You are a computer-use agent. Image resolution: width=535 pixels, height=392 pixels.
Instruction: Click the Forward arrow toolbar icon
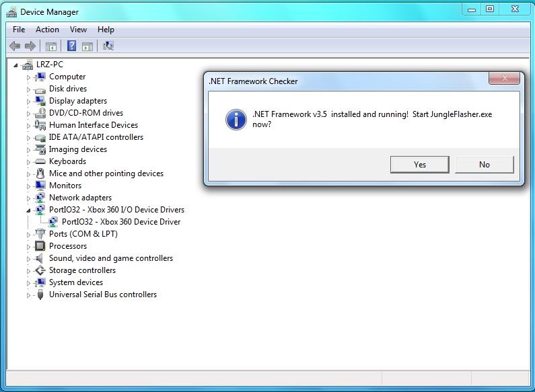[x=30, y=46]
